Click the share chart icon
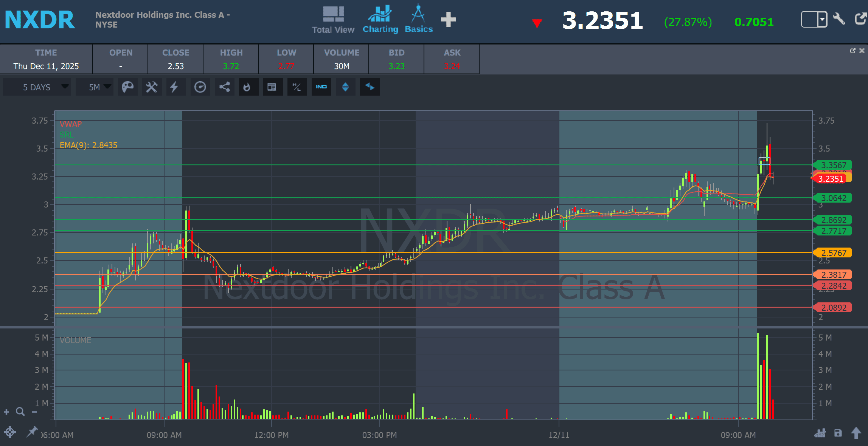 [x=225, y=87]
